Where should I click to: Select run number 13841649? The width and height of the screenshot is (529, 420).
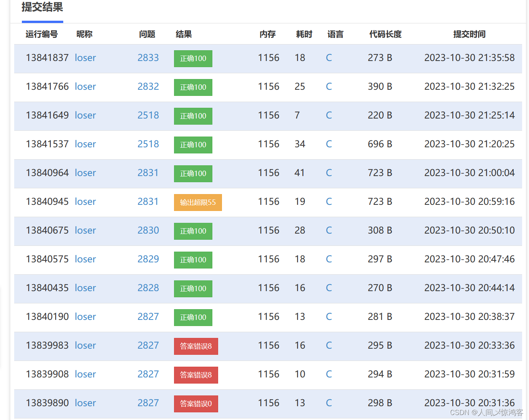(x=47, y=115)
